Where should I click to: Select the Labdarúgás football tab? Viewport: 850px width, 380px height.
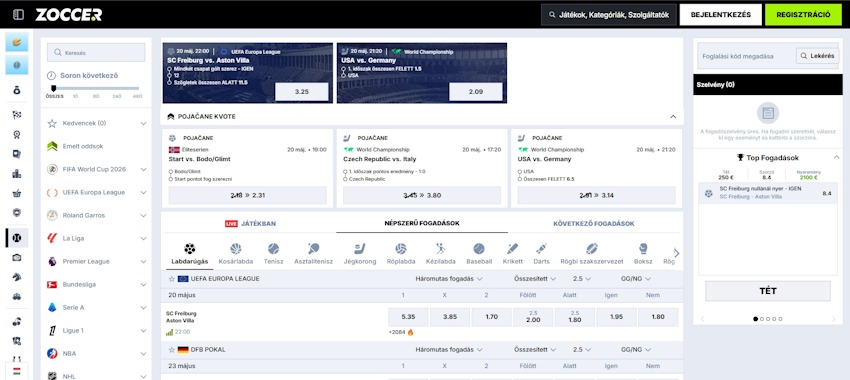pyautogui.click(x=190, y=254)
